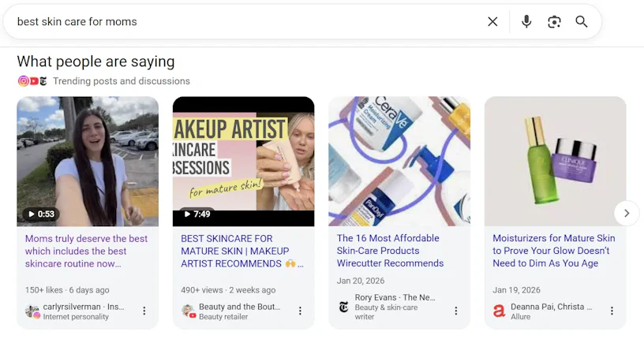This screenshot has height=343, width=644.
Task: Open the carlyrsilverman 0:53 video thumbnail
Action: (88, 161)
